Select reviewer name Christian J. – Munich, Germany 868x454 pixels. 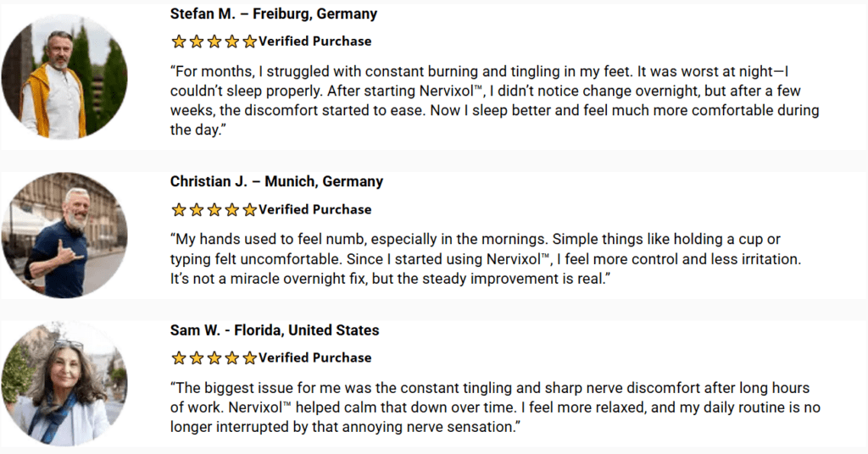pyautogui.click(x=277, y=181)
